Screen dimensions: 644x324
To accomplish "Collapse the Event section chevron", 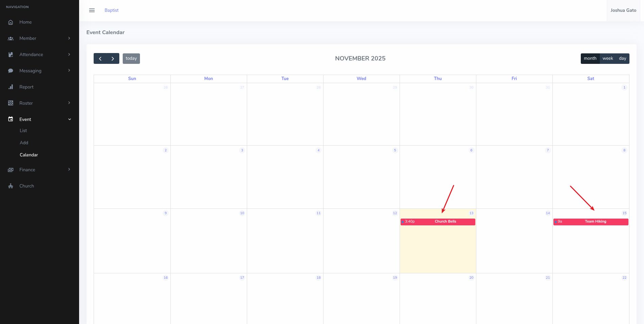I will click(69, 119).
